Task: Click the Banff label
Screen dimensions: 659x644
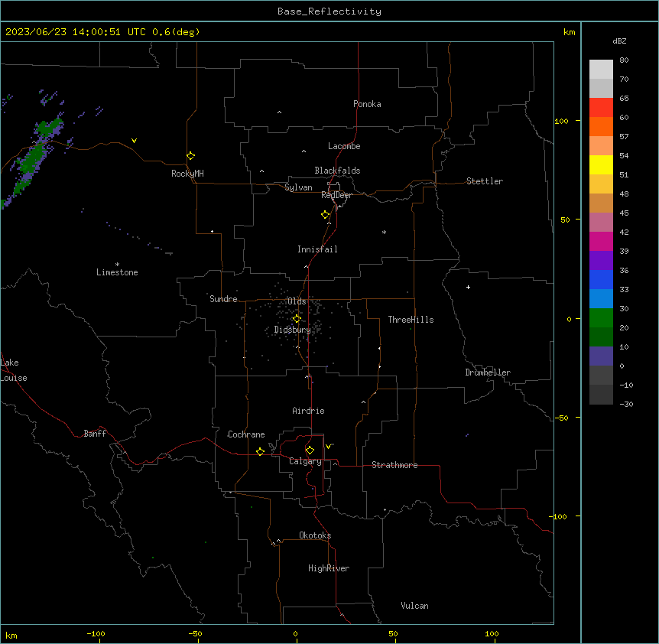Action: pyautogui.click(x=95, y=434)
